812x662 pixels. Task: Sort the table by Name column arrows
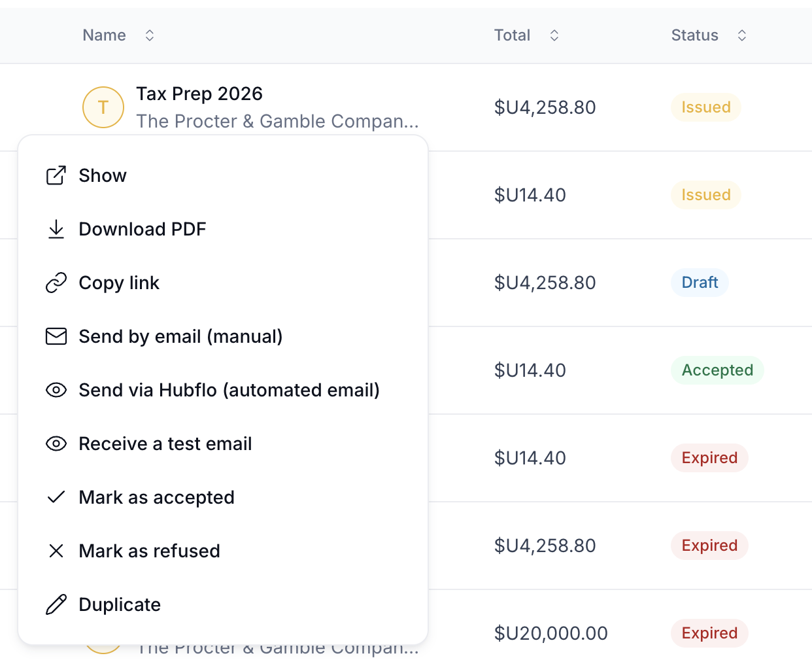pyautogui.click(x=150, y=35)
